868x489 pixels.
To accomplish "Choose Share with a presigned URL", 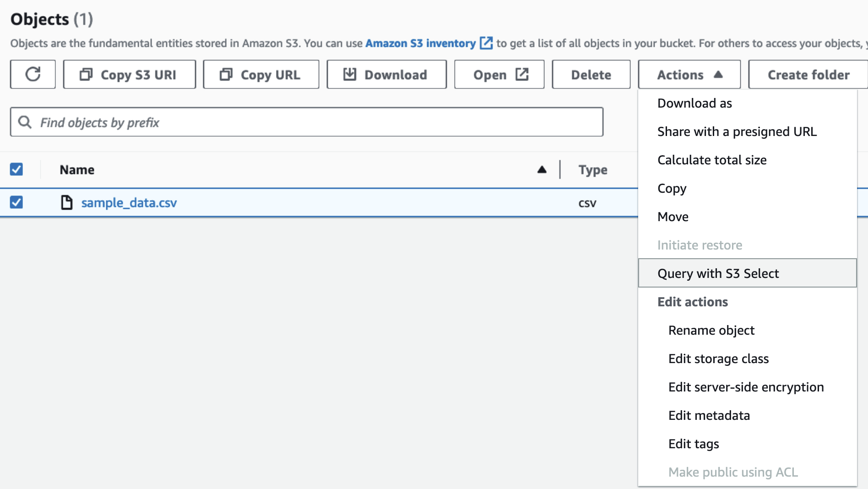I will 748,131.
